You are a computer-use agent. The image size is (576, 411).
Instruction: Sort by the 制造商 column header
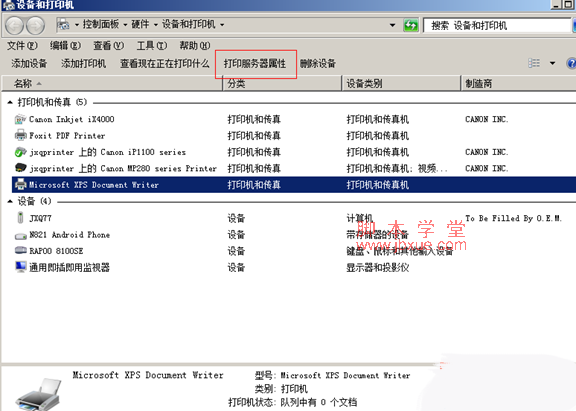tap(518, 83)
